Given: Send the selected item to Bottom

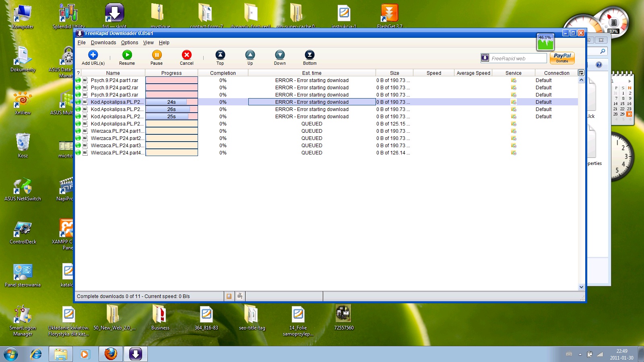Looking at the screenshot, I should click(x=310, y=55).
